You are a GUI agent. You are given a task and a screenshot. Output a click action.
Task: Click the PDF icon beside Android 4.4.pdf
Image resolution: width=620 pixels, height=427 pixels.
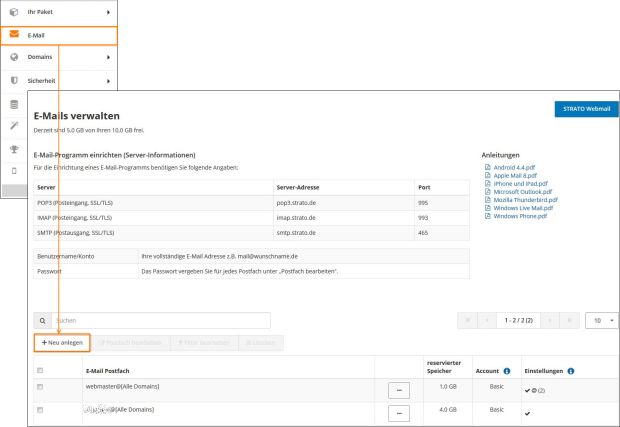click(x=488, y=167)
